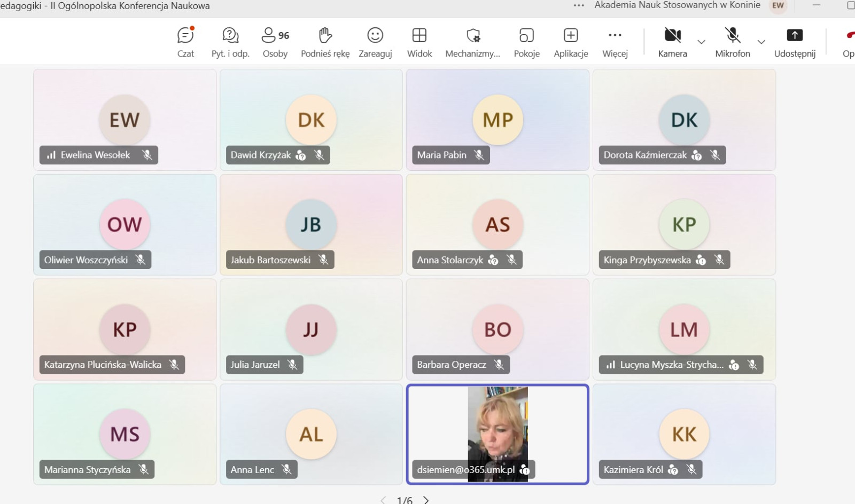
Task: Open Pyt. i odp. Q&A panel
Action: [230, 42]
